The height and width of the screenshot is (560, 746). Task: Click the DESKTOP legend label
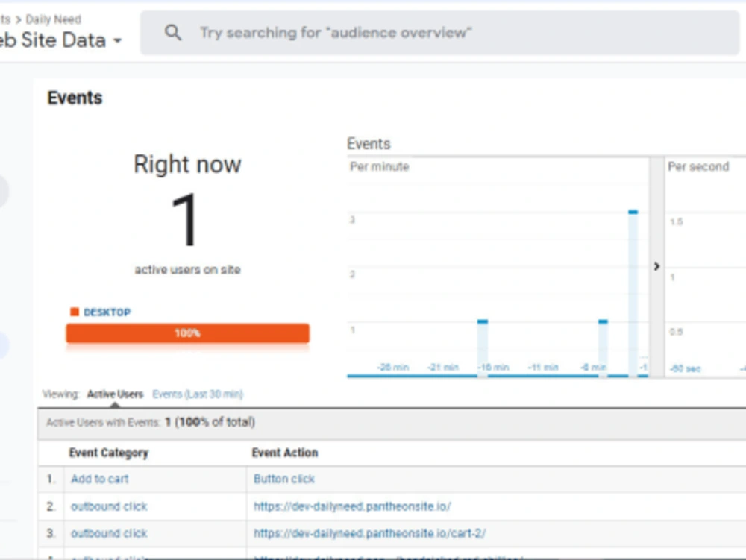click(107, 312)
